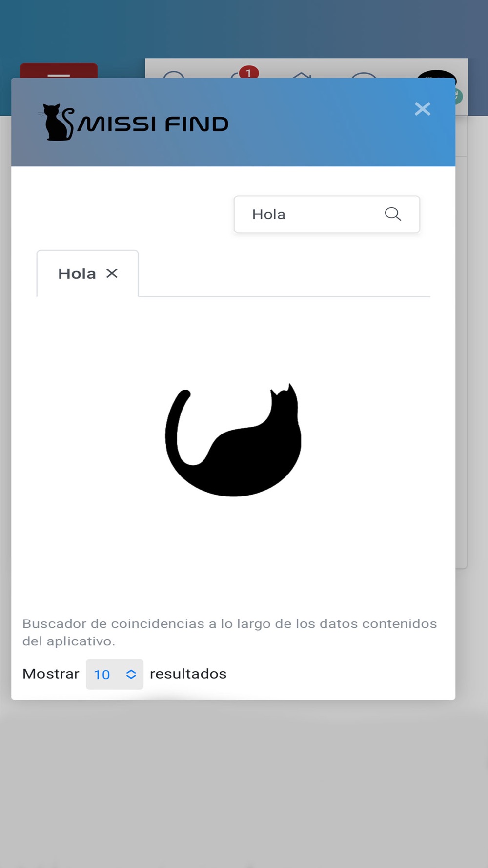The width and height of the screenshot is (488, 868).
Task: Close the Missi Find dialog
Action: pos(422,109)
